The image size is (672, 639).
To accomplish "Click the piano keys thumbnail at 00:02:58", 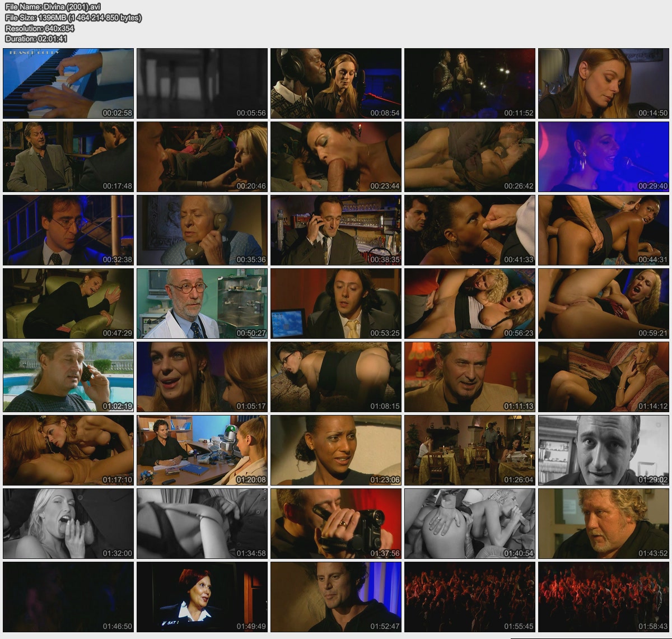I will pos(68,83).
